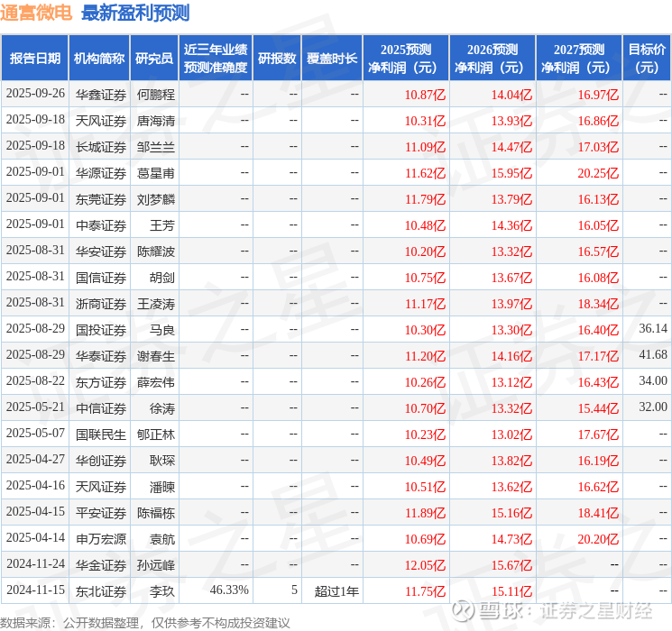Select analyst 何鹏程

(x=155, y=95)
